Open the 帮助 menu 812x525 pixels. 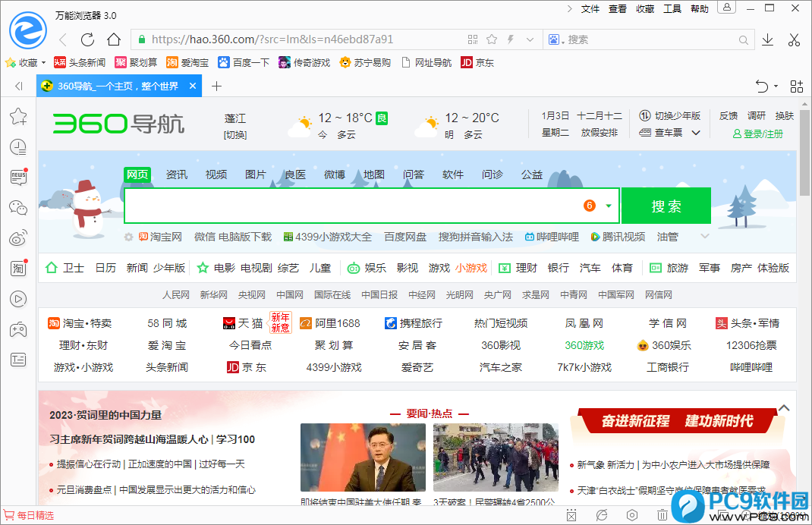[700, 9]
